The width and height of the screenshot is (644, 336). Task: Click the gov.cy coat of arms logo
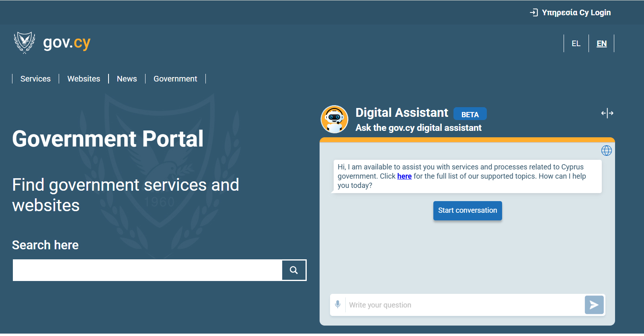pos(25,43)
